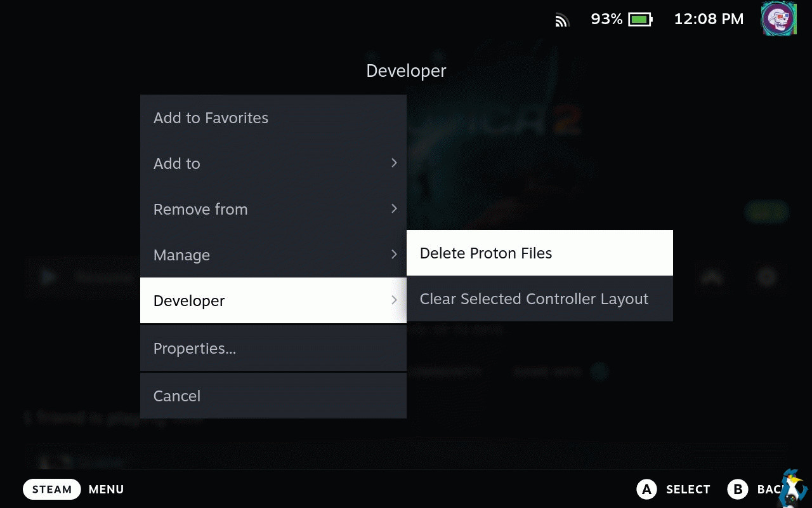Click the MENU label beside STEAM
Screen dimensions: 812x508
(106, 490)
